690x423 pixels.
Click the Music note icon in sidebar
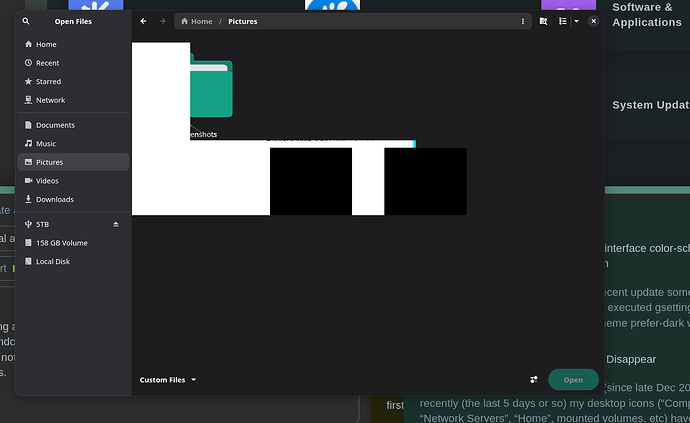click(x=28, y=143)
